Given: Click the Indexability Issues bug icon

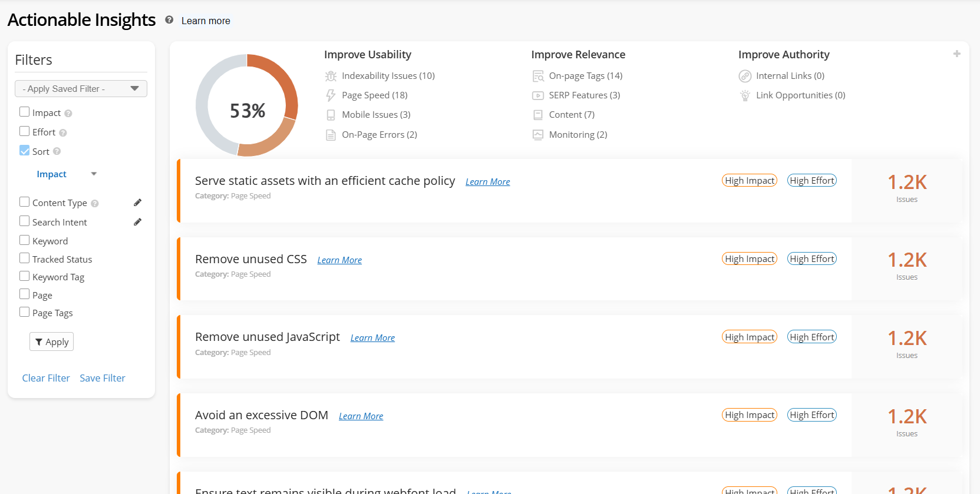Looking at the screenshot, I should [x=331, y=76].
